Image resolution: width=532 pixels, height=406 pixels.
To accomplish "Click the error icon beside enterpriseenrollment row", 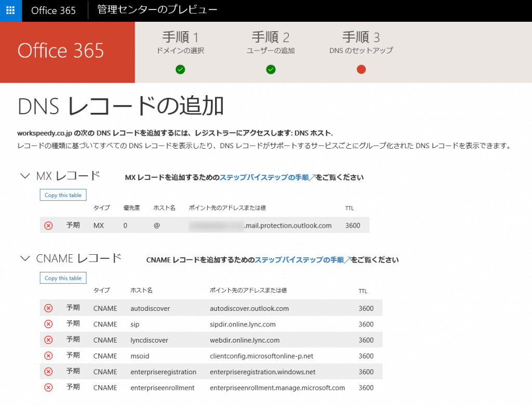I will pyautogui.click(x=48, y=387).
